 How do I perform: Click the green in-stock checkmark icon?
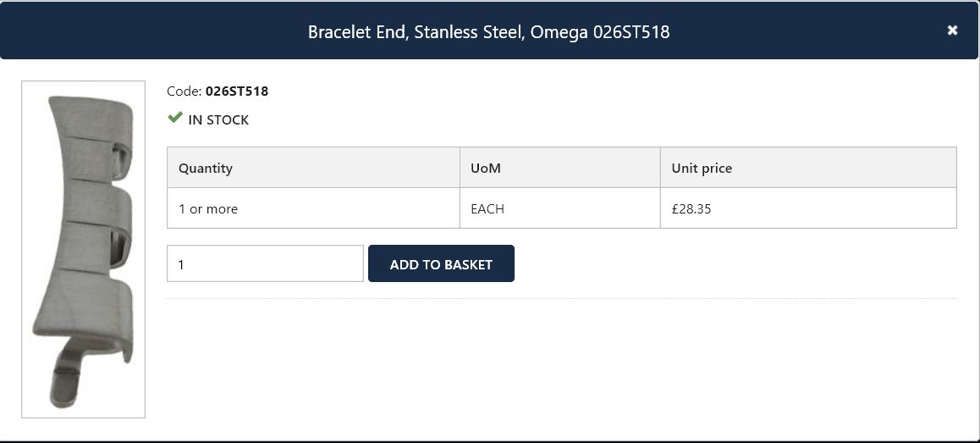tap(175, 118)
